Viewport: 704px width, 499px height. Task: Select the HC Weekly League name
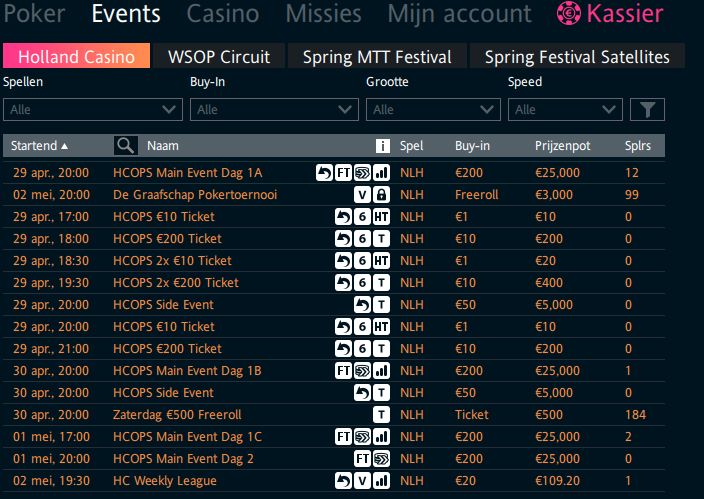tap(165, 481)
